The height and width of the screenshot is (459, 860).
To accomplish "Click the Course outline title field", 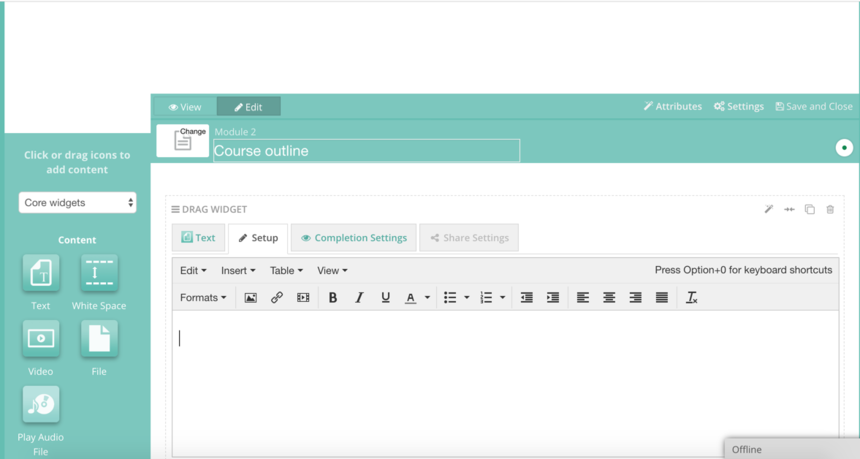I will 366,151.
